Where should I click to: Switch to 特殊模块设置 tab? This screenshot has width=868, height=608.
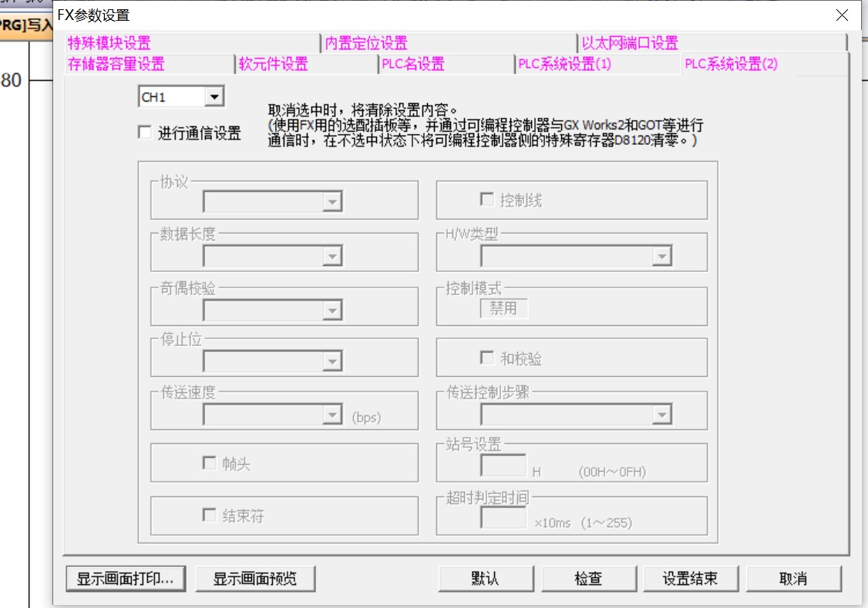pyautogui.click(x=109, y=43)
